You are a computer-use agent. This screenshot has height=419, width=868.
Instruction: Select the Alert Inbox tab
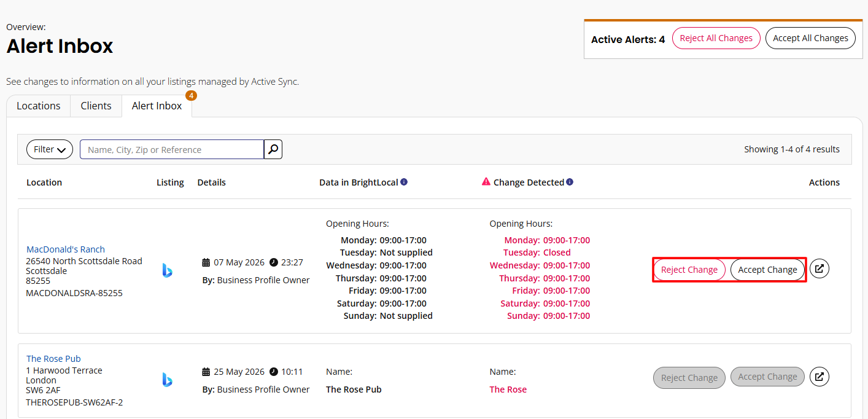coord(157,106)
